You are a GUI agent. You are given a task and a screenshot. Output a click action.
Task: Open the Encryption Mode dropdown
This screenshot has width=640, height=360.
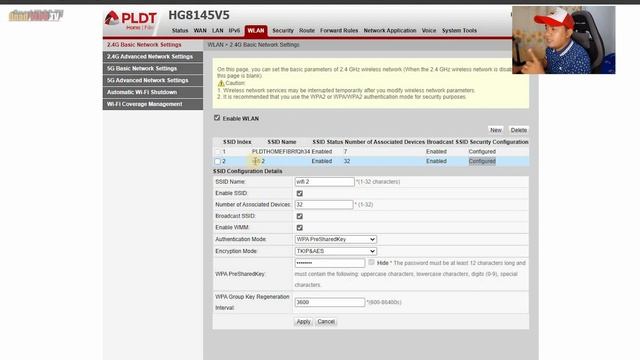pyautogui.click(x=336, y=251)
